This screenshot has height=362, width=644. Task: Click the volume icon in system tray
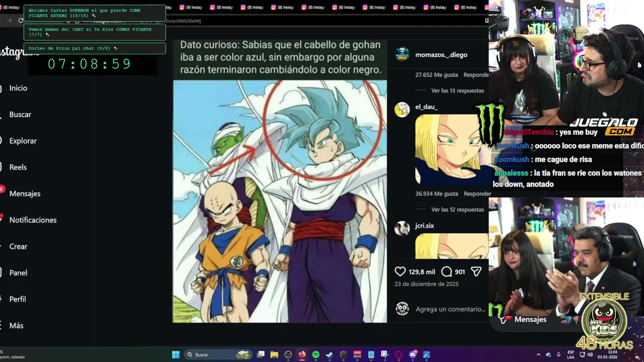point(591,354)
